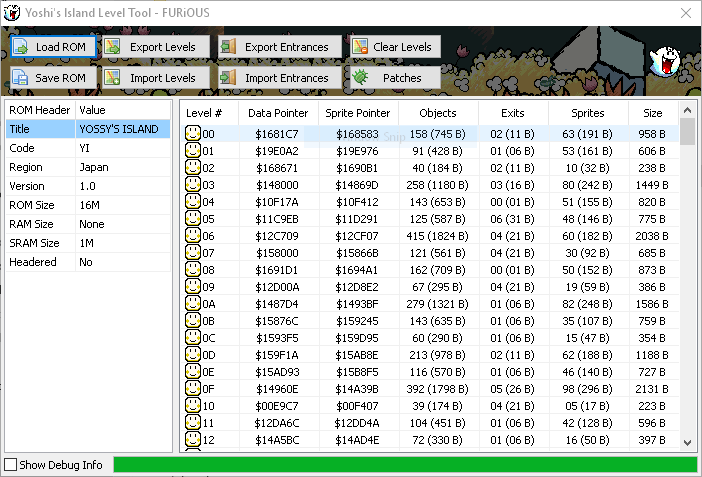The width and height of the screenshot is (702, 477).
Task: Click Japan region value
Action: pos(94,167)
